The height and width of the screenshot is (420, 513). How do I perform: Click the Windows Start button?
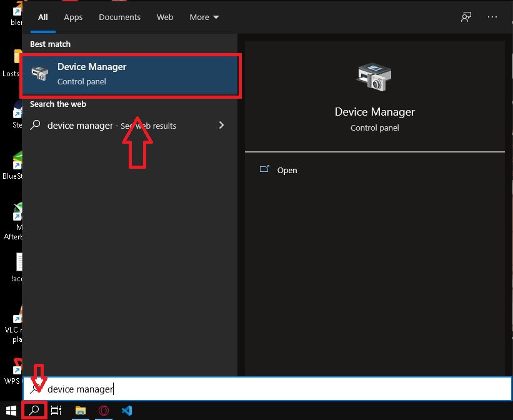(9, 411)
